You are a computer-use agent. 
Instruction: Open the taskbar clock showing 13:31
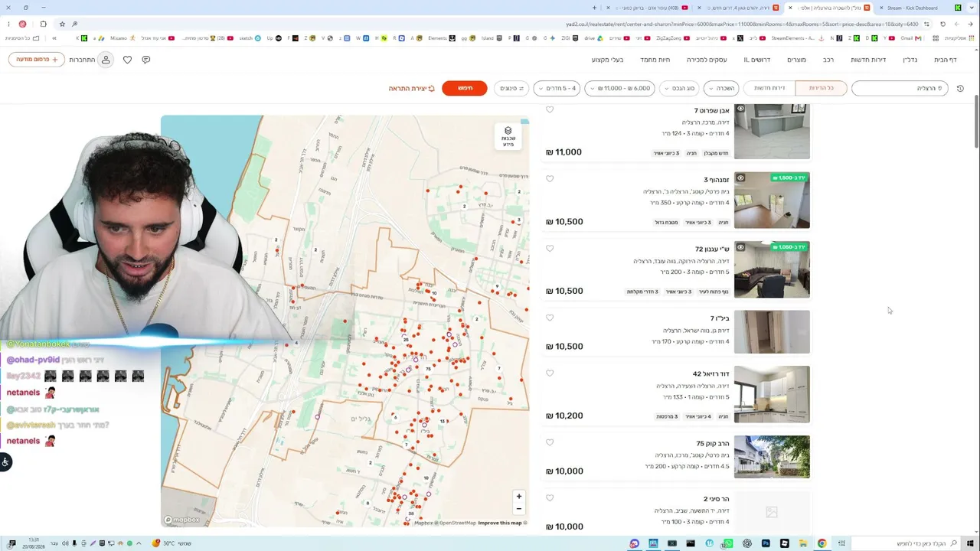coord(34,543)
